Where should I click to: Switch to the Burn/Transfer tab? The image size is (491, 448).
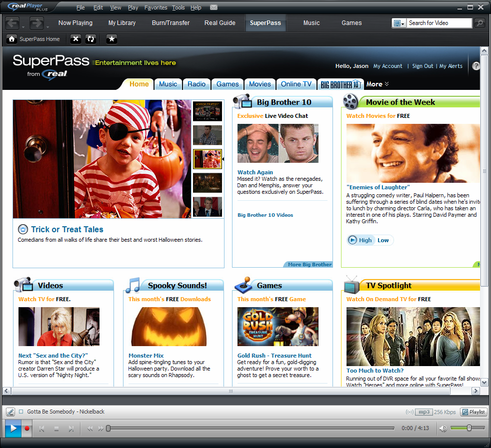coord(170,23)
